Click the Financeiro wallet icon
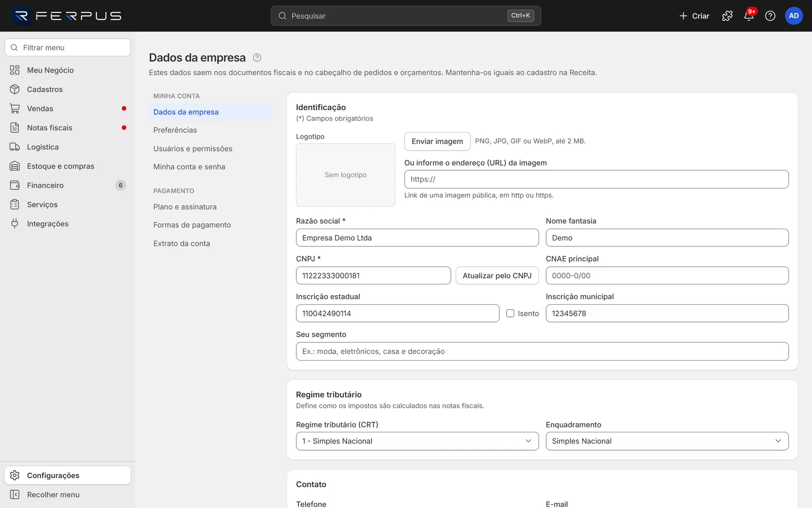Image resolution: width=812 pixels, height=508 pixels. (15, 185)
